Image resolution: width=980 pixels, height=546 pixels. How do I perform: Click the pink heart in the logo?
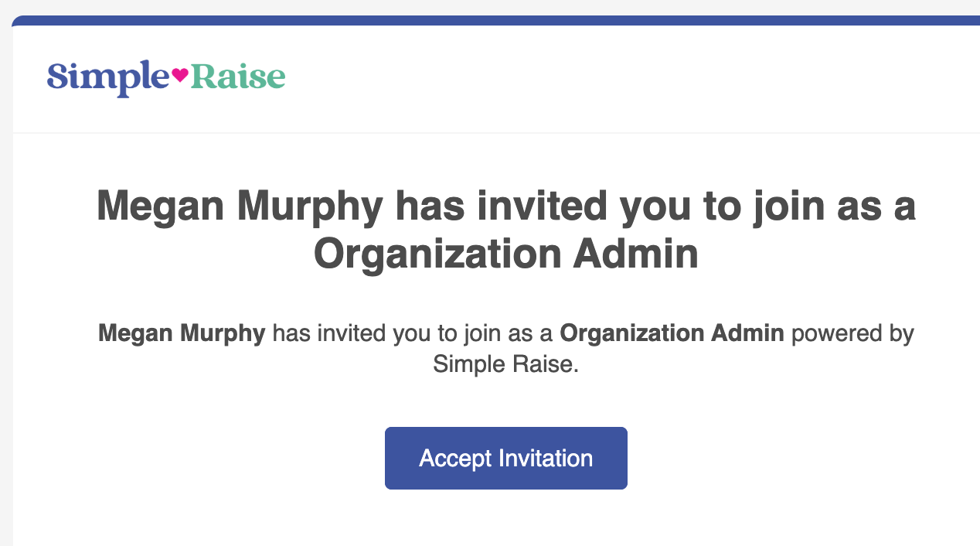(179, 75)
